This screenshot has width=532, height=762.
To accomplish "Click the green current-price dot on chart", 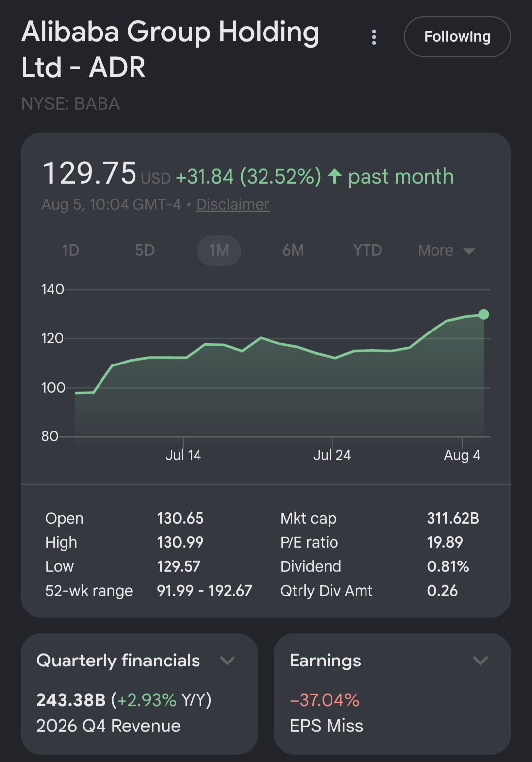I will pyautogui.click(x=484, y=314).
